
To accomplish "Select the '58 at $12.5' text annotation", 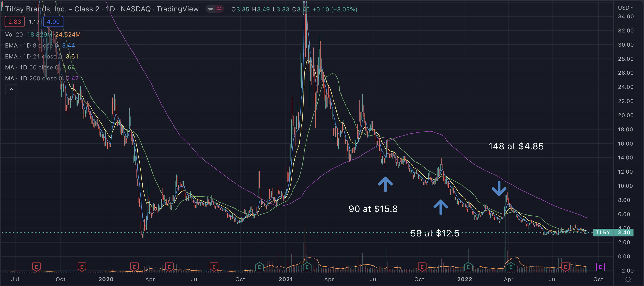I will (x=435, y=233).
